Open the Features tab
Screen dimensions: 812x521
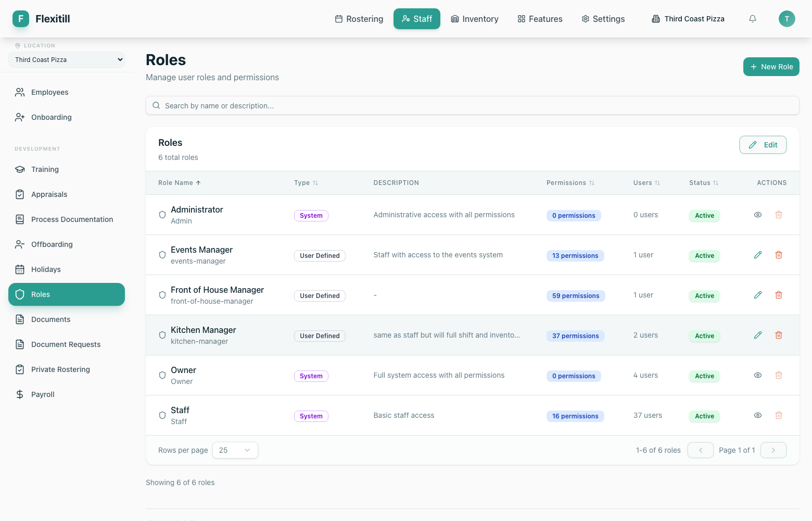click(x=540, y=19)
